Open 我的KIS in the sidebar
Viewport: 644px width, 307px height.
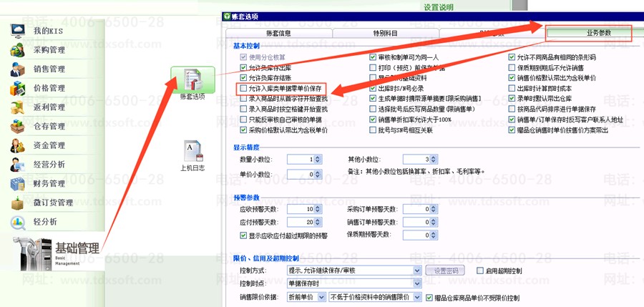point(49,31)
